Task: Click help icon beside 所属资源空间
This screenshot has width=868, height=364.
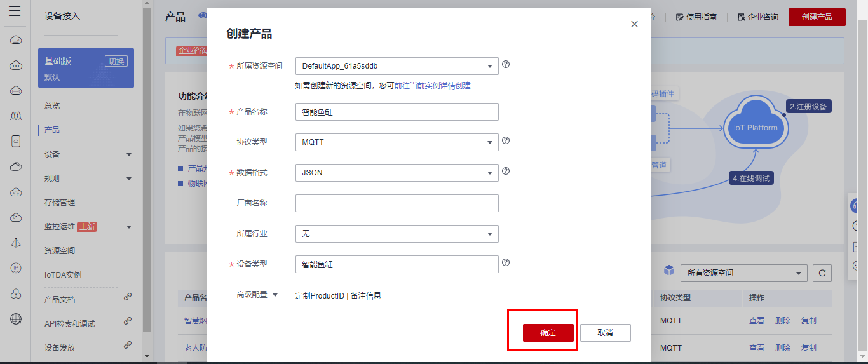Action: (506, 65)
